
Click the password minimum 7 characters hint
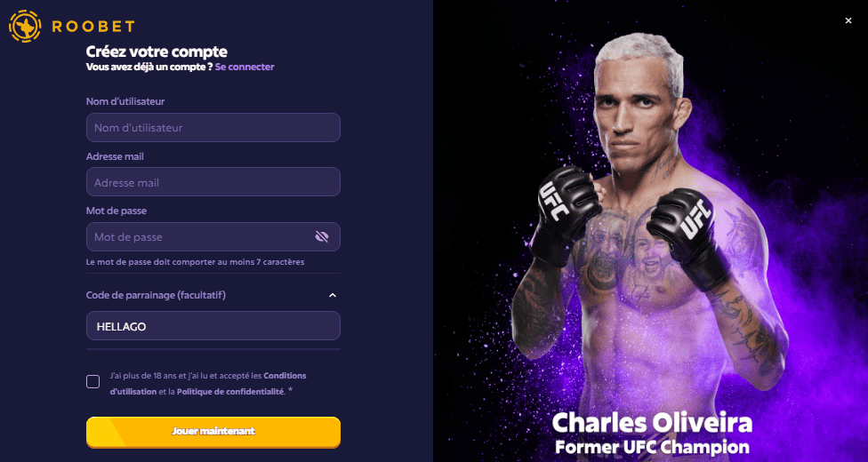click(x=195, y=262)
